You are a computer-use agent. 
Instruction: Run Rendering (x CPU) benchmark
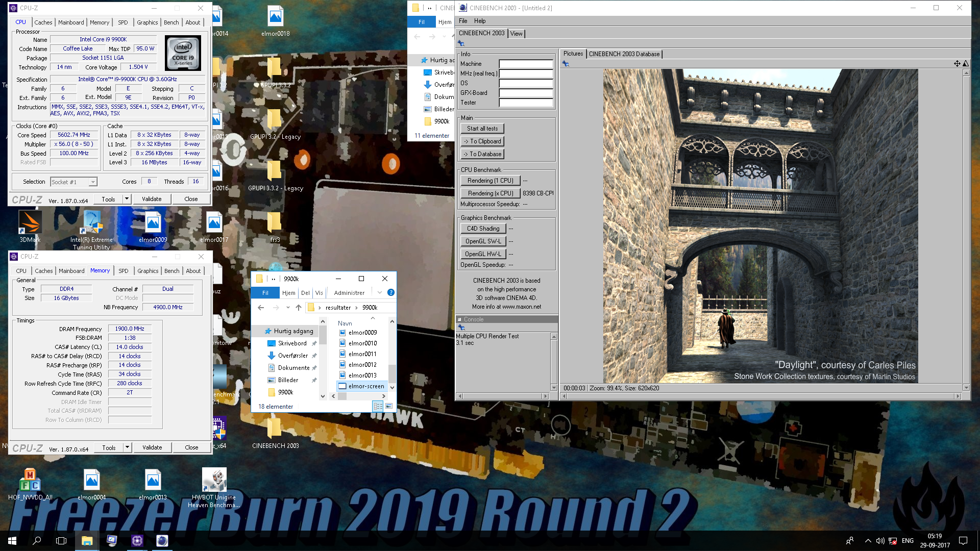[x=491, y=193]
